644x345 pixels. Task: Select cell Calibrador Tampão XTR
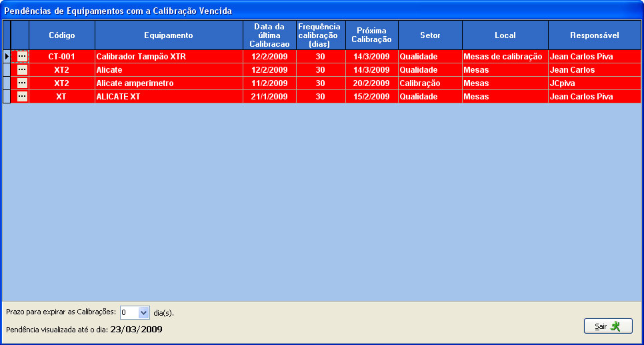point(169,57)
